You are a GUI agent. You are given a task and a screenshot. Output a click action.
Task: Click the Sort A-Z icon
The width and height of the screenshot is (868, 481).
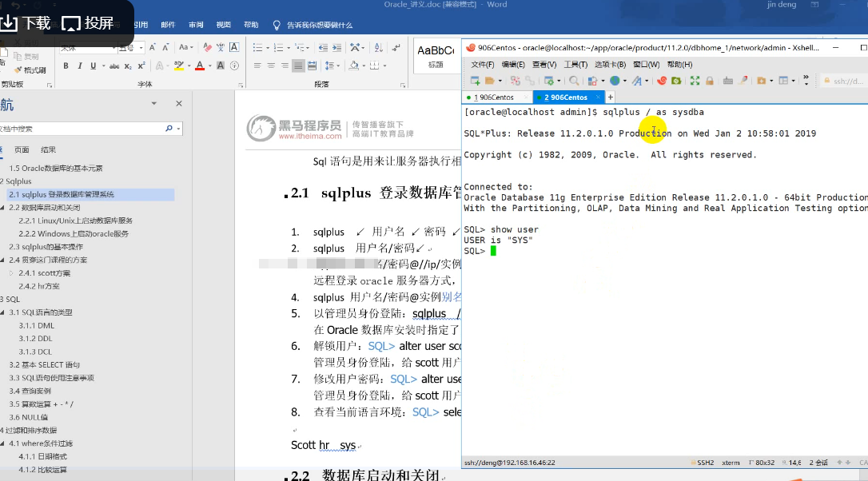(x=379, y=48)
